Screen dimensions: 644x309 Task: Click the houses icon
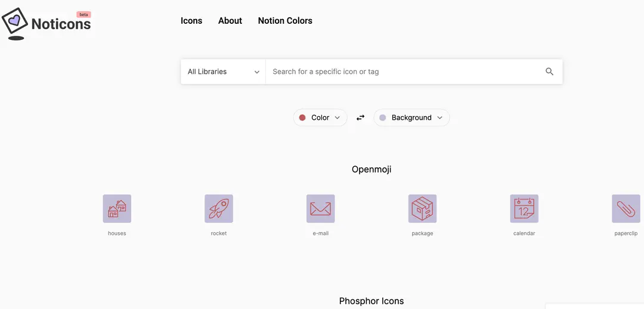coord(117,208)
